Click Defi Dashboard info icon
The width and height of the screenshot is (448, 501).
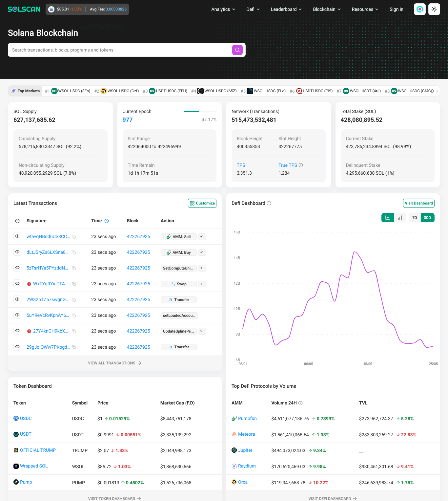(269, 203)
